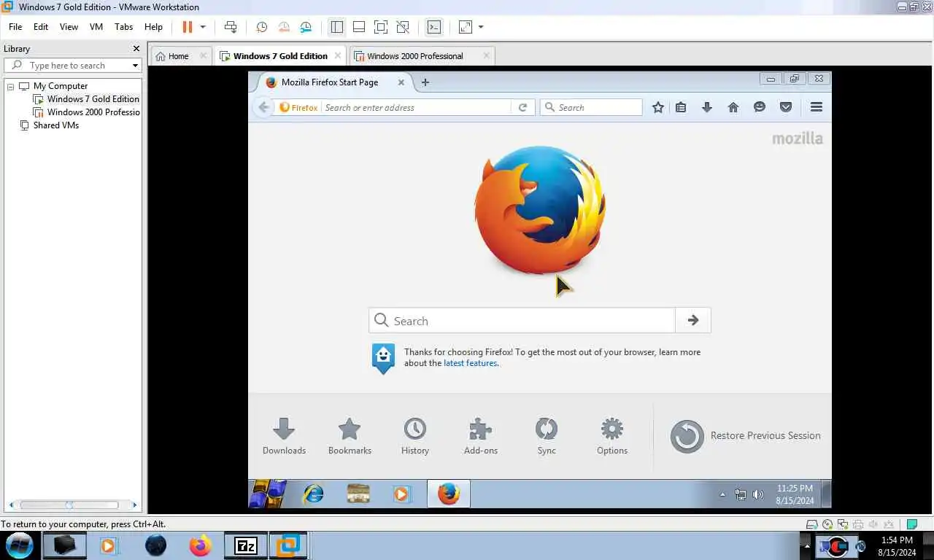934x560 pixels.
Task: Open the Firefox hamburger menu
Action: click(817, 107)
